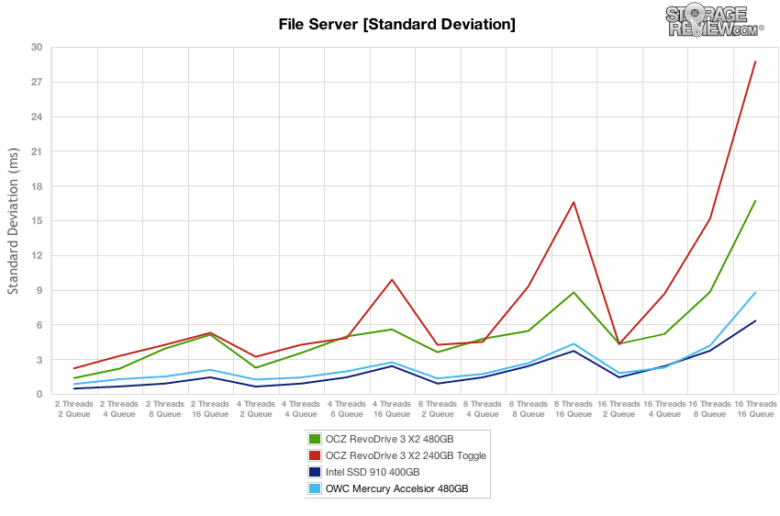Select 'OWC Mercury Accelsior 480GB' legend label
This screenshot has width=780, height=516.
tap(397, 488)
